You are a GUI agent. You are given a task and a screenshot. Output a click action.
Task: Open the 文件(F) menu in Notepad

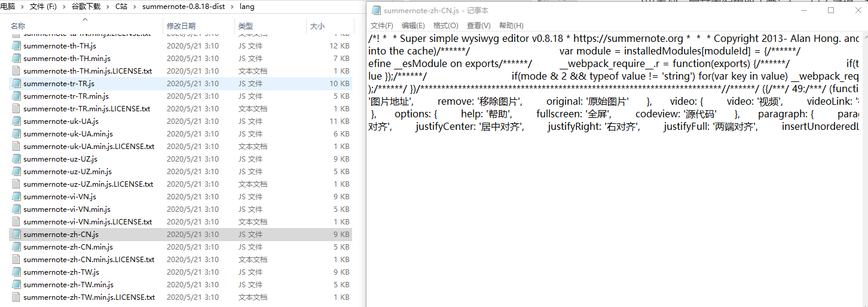click(381, 26)
